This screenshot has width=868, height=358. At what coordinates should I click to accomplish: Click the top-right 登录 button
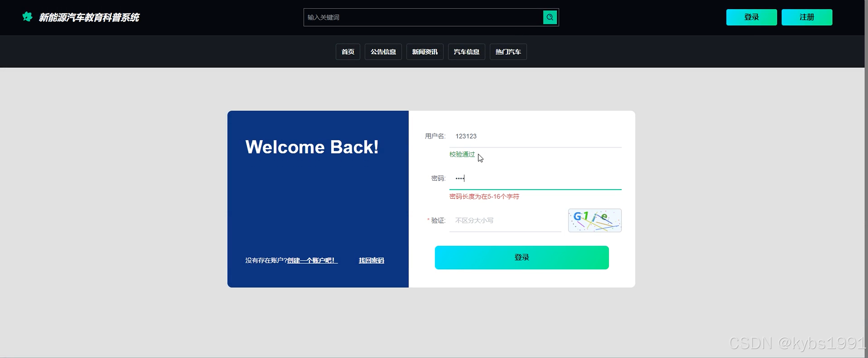(x=751, y=17)
